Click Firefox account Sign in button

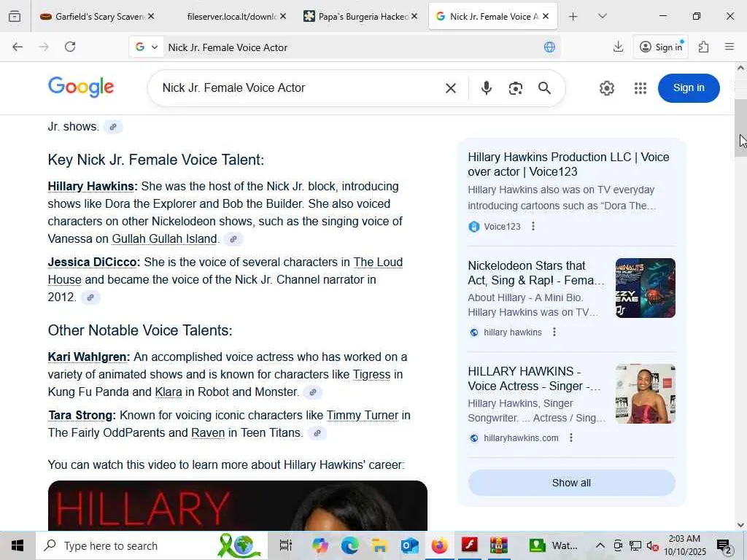coord(661,47)
